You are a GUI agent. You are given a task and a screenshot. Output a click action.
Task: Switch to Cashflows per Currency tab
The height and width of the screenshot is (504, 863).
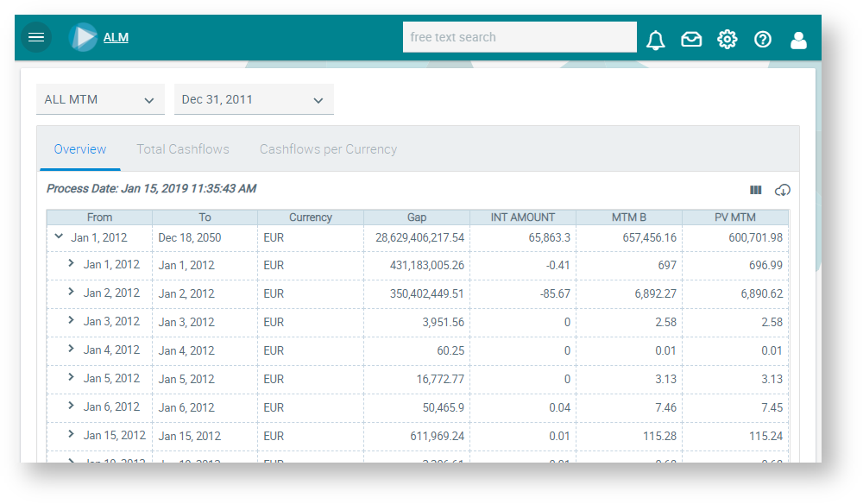pyautogui.click(x=328, y=149)
